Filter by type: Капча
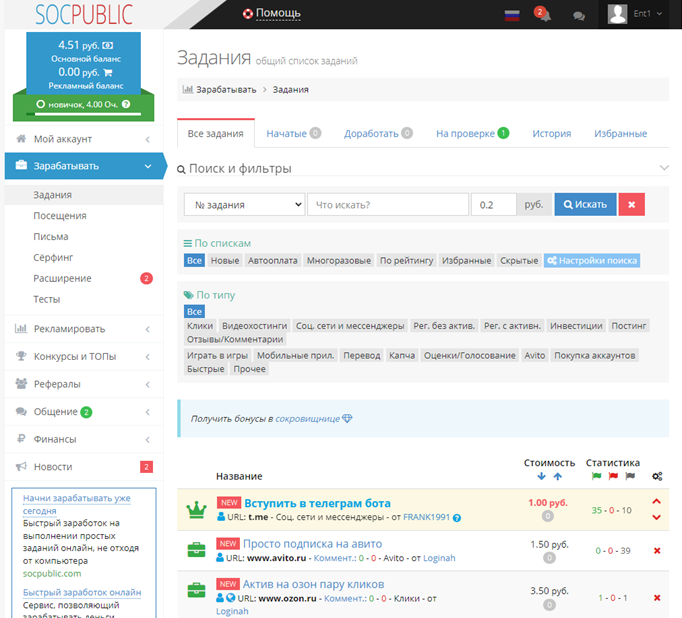The height and width of the screenshot is (618, 682). click(402, 355)
